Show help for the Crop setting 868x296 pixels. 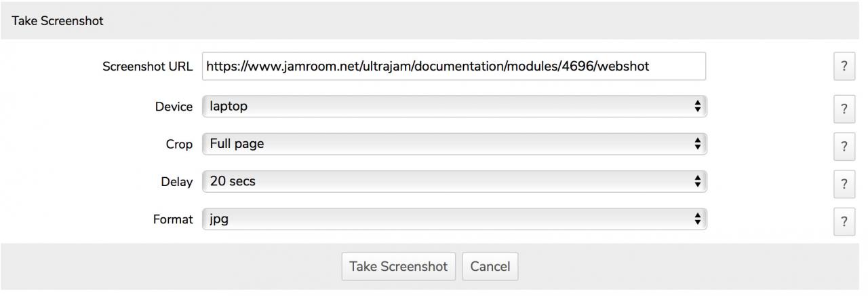(x=844, y=146)
